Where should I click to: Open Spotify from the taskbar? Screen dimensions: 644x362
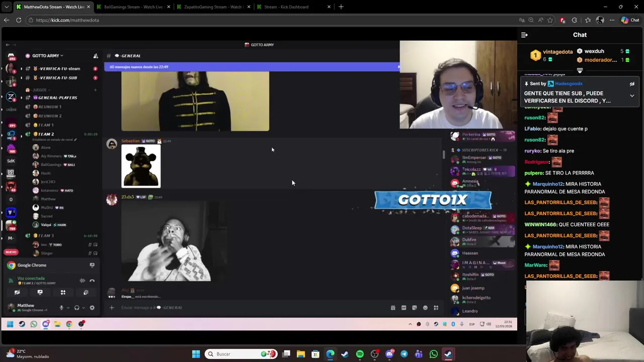[360, 354]
